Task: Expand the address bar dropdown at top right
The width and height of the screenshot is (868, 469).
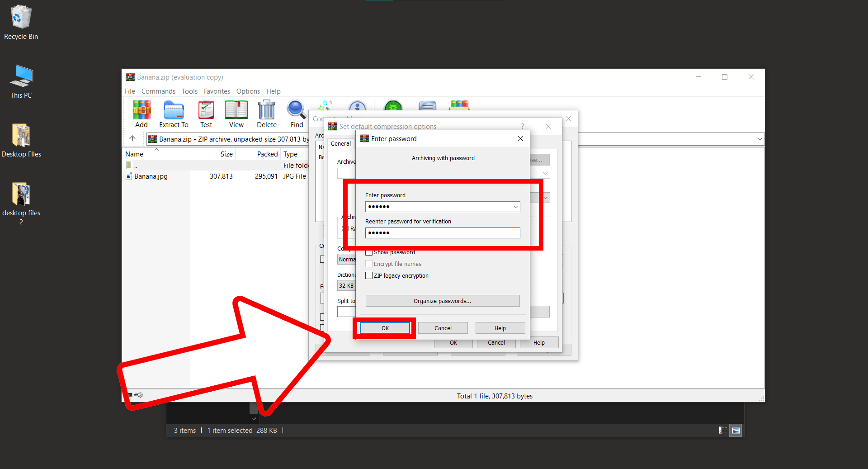Action: coord(760,139)
